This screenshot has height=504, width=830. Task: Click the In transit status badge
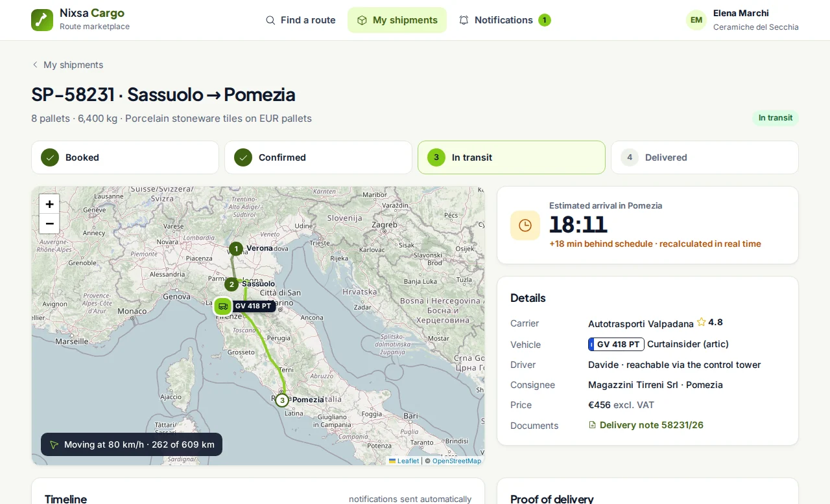point(776,118)
